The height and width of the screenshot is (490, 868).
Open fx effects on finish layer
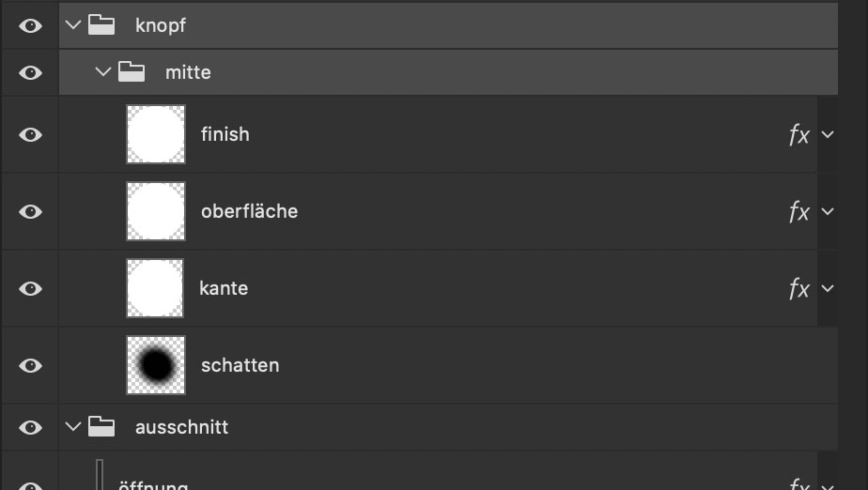[798, 134]
